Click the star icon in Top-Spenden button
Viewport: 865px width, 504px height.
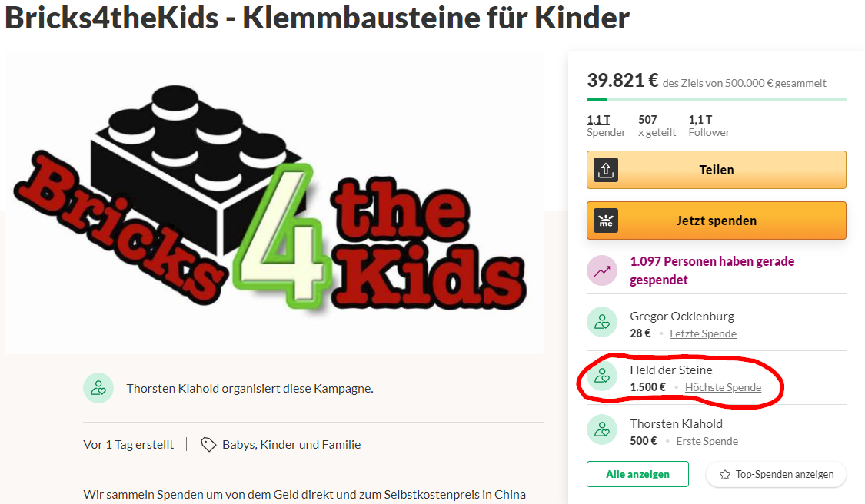[x=725, y=475]
